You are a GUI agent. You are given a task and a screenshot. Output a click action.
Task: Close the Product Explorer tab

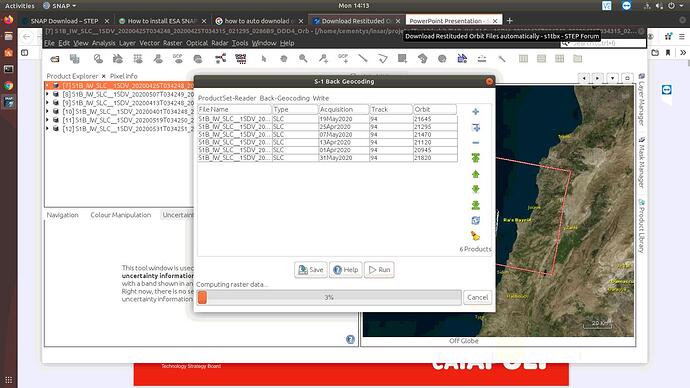pyautogui.click(x=103, y=76)
